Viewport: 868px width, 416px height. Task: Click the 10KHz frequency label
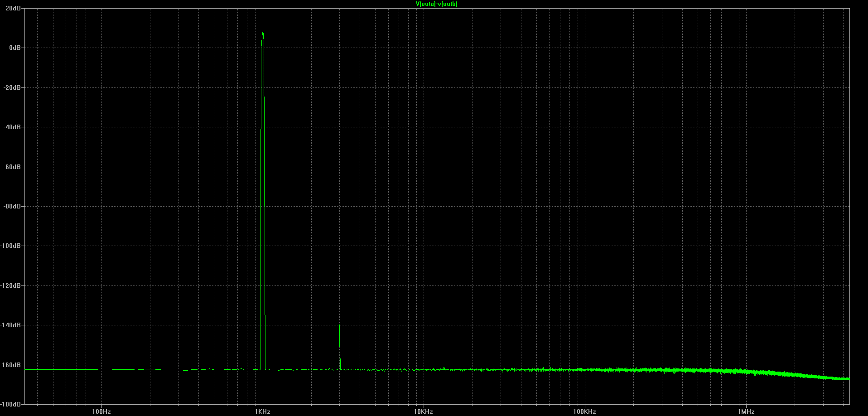click(423, 411)
